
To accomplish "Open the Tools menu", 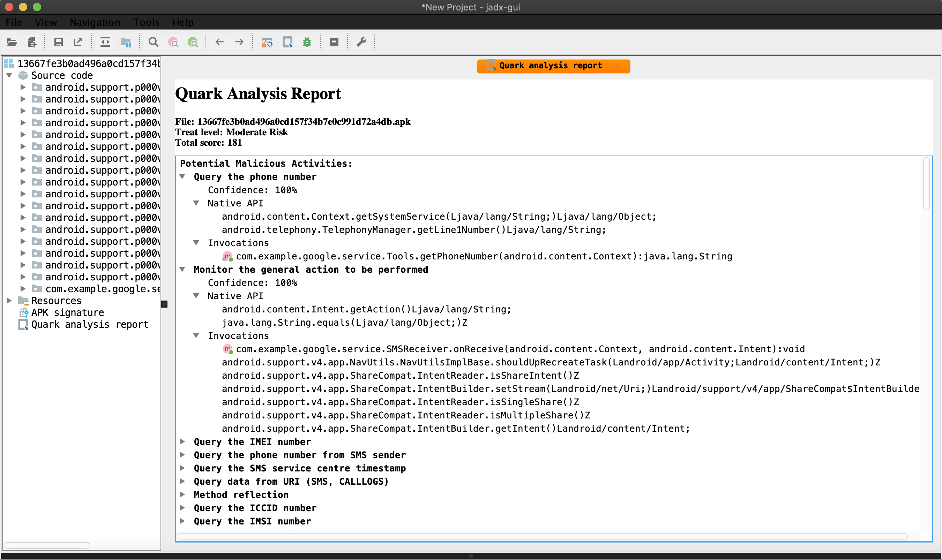I will tap(146, 22).
